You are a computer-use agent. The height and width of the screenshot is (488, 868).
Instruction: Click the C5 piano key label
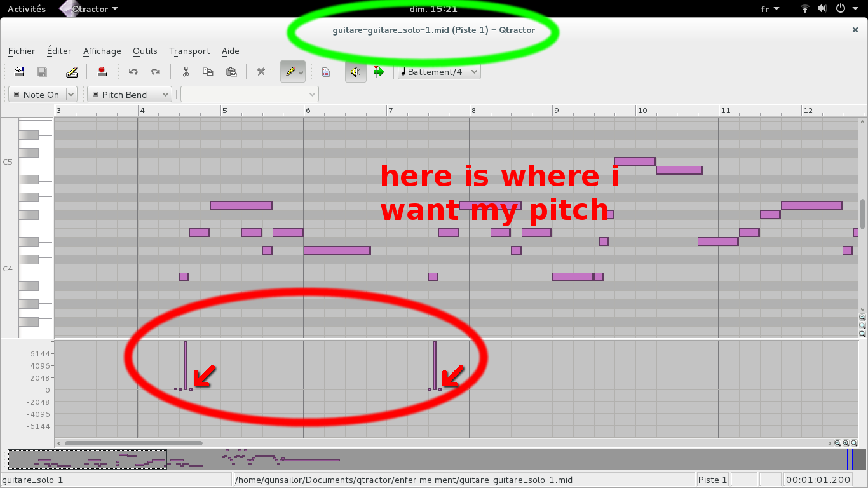(8, 162)
